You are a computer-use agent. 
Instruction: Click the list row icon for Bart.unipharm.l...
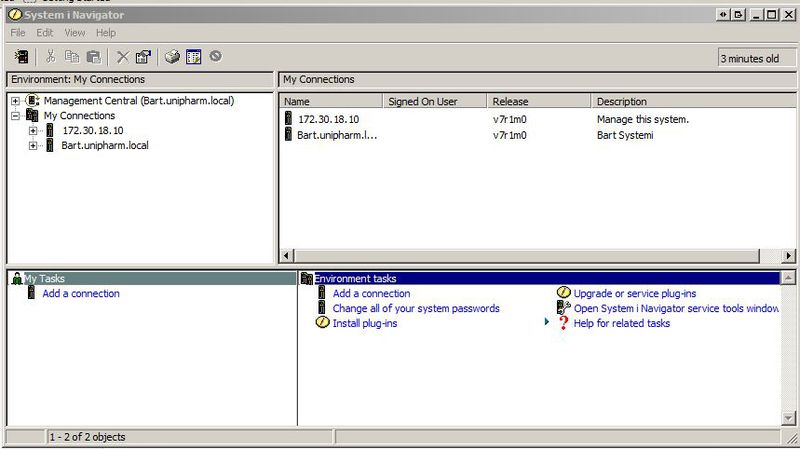(288, 135)
